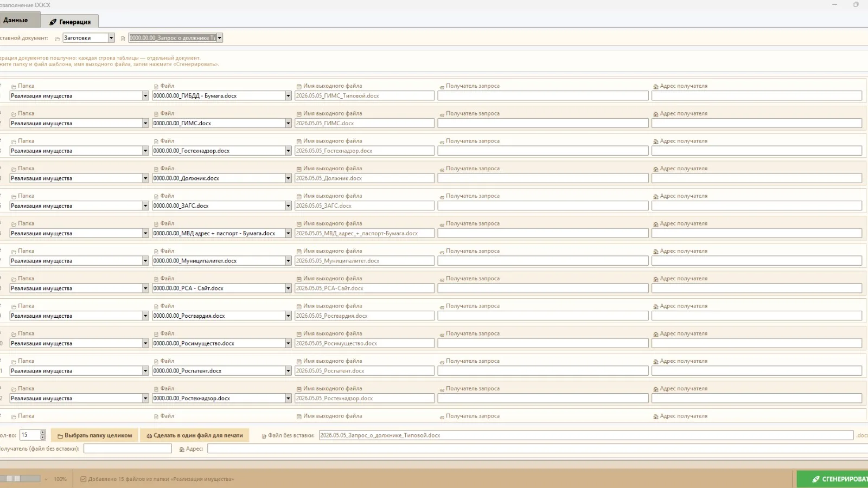Expand the file dropdown for ГИМС.docx
This screenshot has width=868, height=488.
(x=288, y=124)
